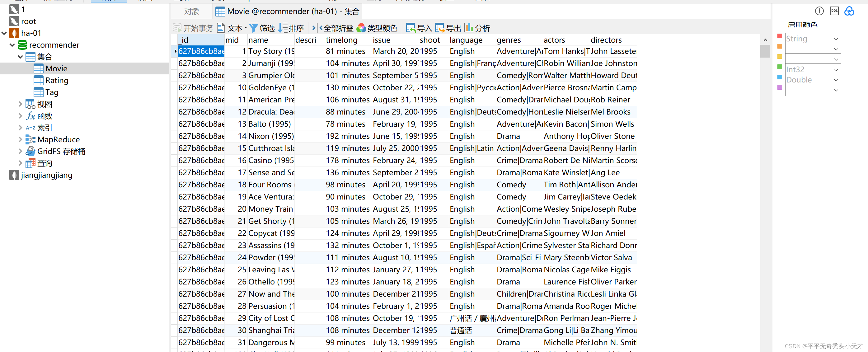The width and height of the screenshot is (868, 352).
Task: Click the red String color swatch
Action: coord(779,36)
